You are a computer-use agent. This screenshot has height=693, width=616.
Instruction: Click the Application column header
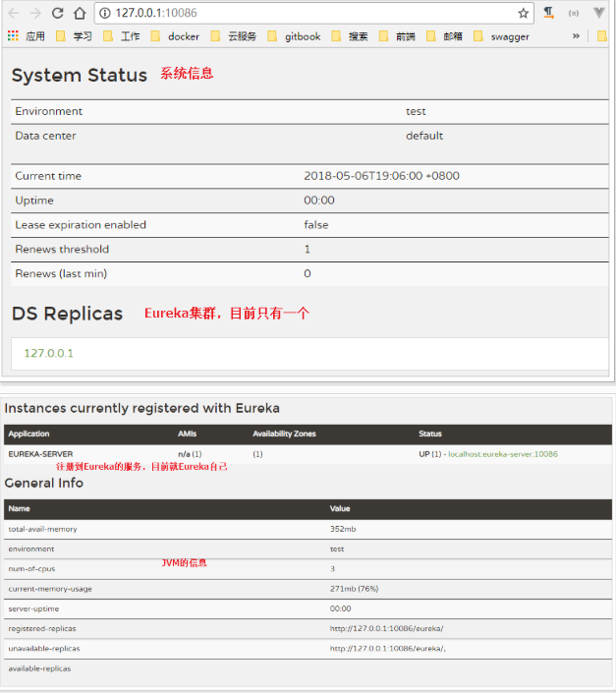[28, 433]
